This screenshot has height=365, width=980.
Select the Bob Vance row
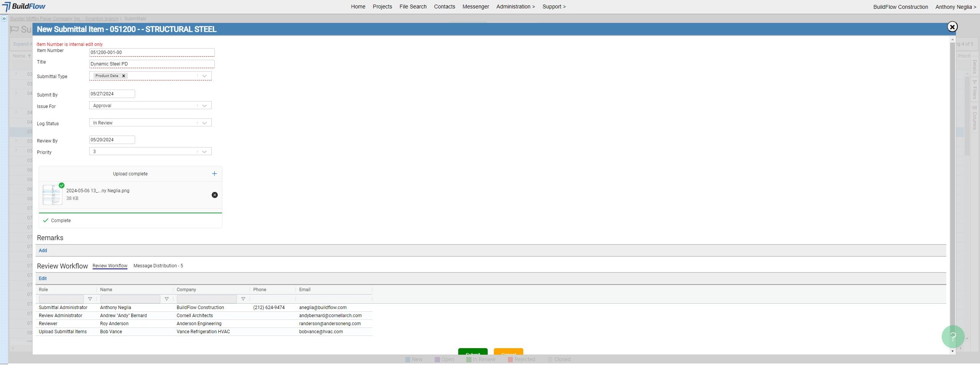coord(204,332)
